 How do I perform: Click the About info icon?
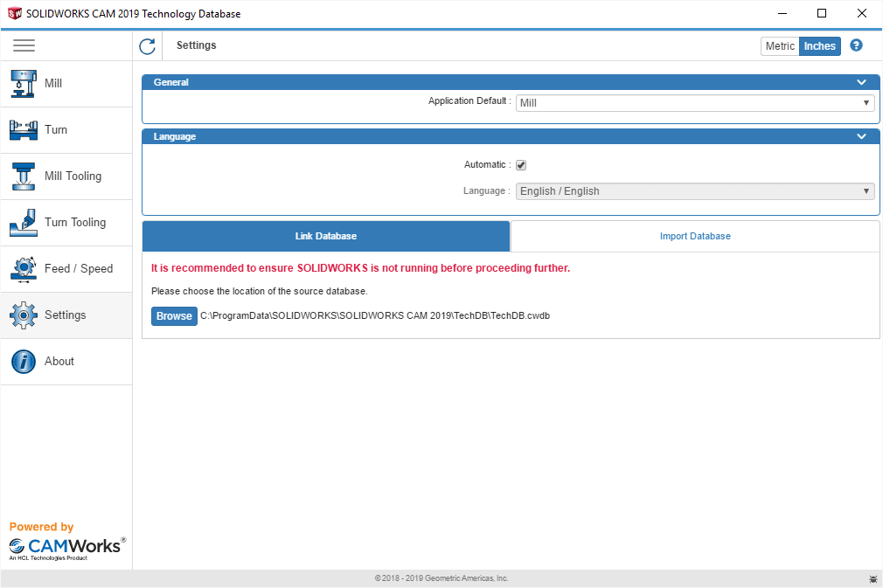(x=23, y=361)
